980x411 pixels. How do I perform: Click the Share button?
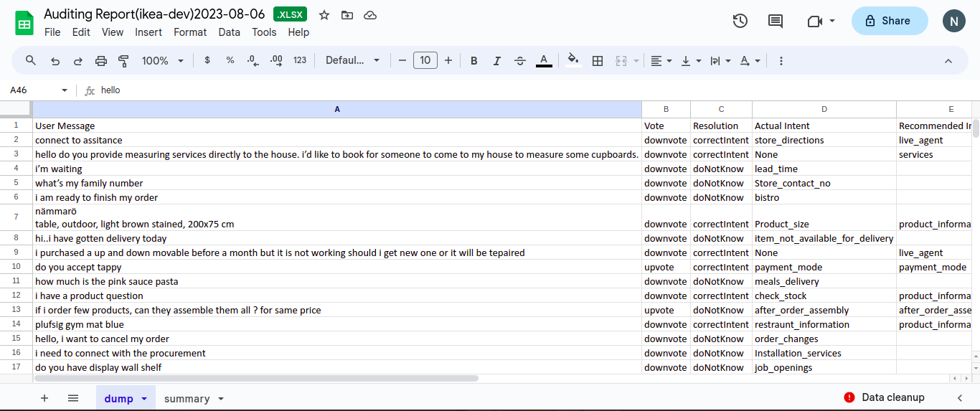[x=889, y=21]
